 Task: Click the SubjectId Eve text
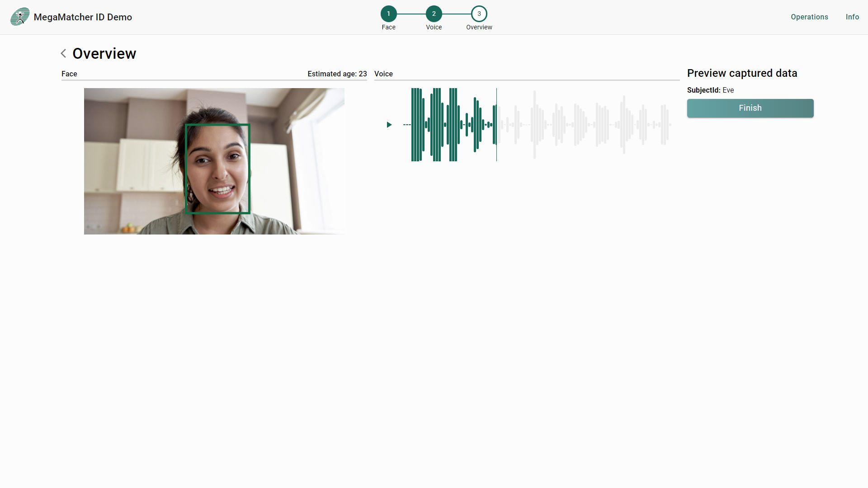710,90
